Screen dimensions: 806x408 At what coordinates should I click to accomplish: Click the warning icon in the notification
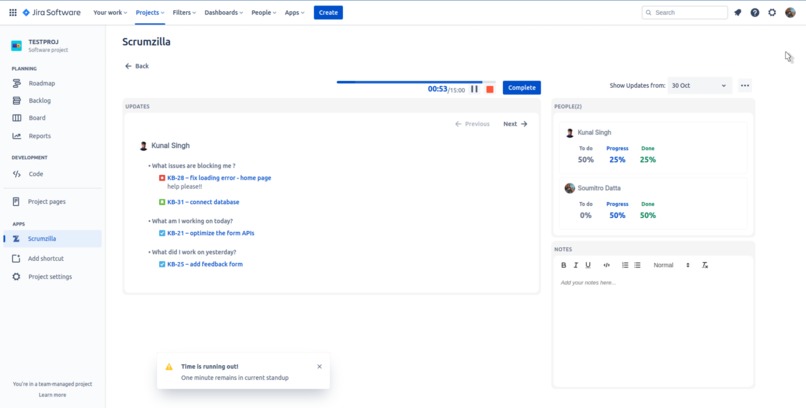tap(169, 367)
